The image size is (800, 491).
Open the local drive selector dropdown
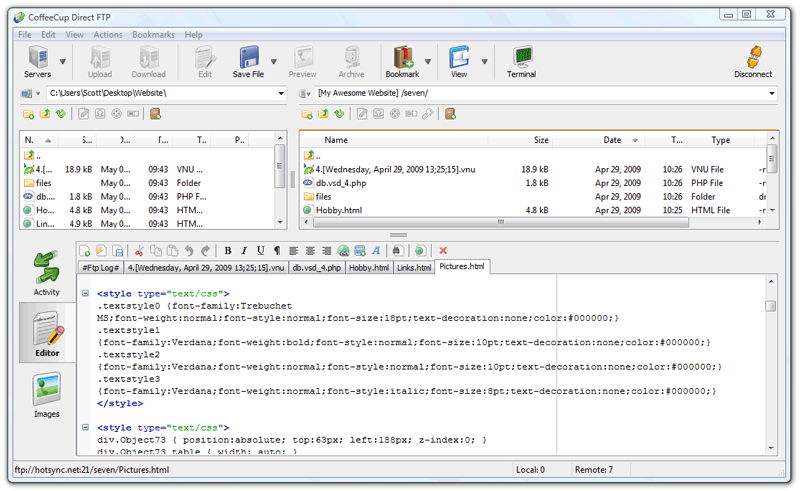pos(38,94)
